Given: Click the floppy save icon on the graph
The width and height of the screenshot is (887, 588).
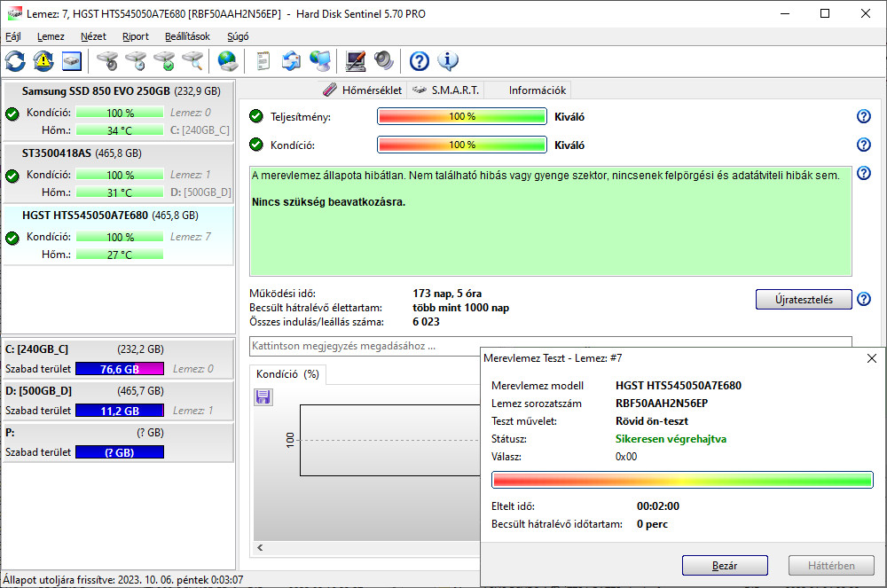Looking at the screenshot, I should coord(263,397).
